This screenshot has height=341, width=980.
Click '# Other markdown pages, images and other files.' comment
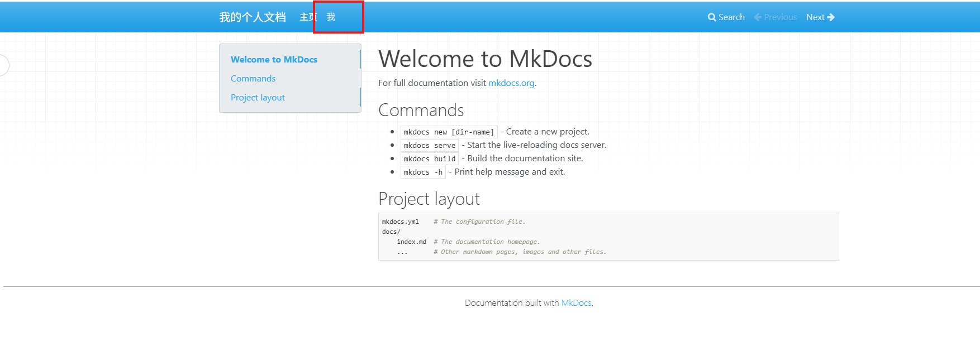click(x=520, y=252)
